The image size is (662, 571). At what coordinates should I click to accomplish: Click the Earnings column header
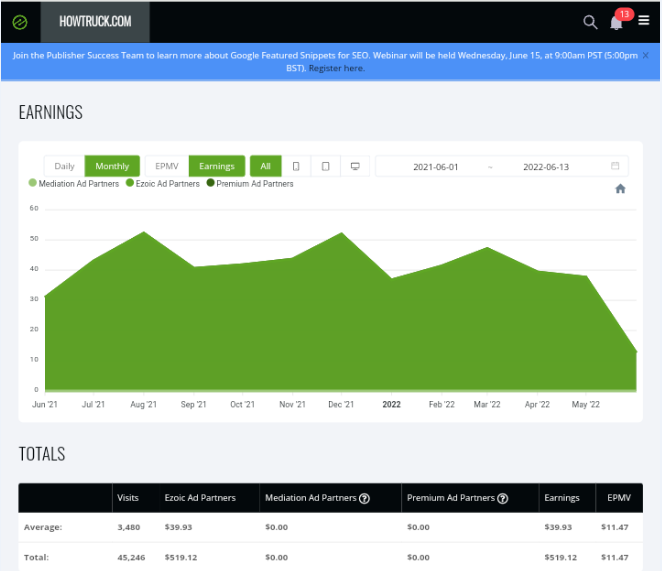562,498
